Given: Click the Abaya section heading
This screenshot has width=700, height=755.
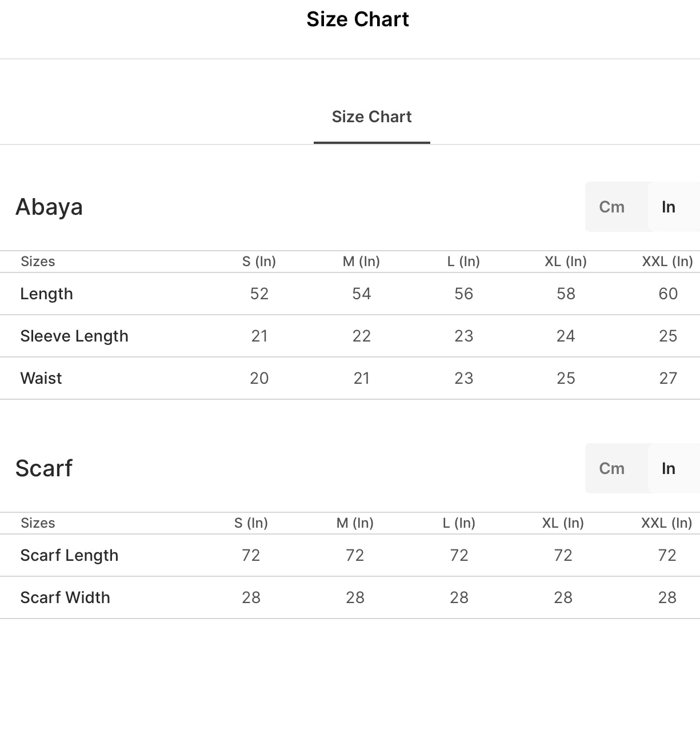Looking at the screenshot, I should (49, 207).
